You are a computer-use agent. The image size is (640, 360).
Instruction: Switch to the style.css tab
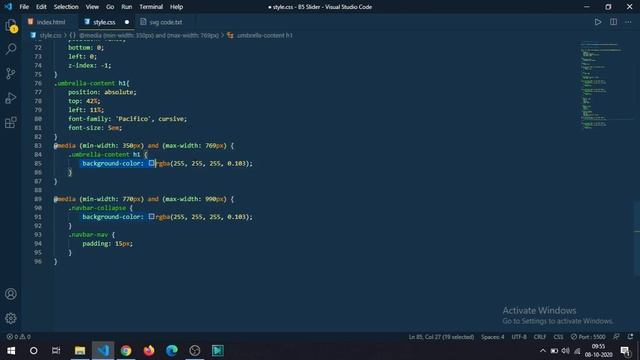tap(104, 22)
